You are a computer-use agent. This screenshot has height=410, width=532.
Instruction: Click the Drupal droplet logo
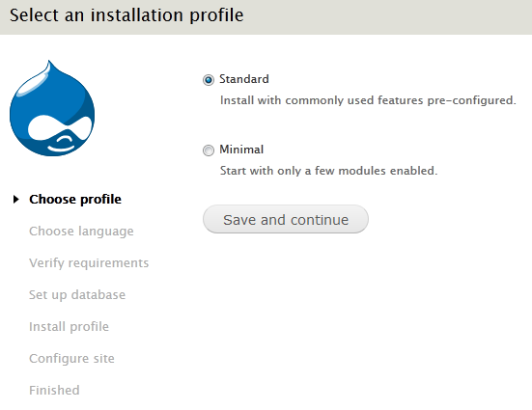coord(52,108)
